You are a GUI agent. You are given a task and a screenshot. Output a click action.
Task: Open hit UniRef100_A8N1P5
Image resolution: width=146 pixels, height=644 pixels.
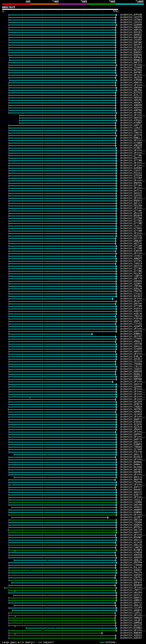pos(131,259)
